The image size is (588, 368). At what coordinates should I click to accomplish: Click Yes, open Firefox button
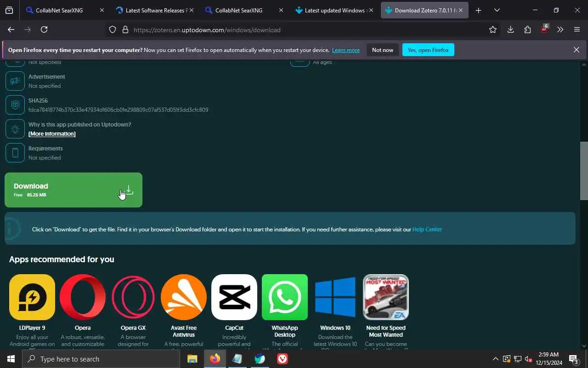pos(428,50)
